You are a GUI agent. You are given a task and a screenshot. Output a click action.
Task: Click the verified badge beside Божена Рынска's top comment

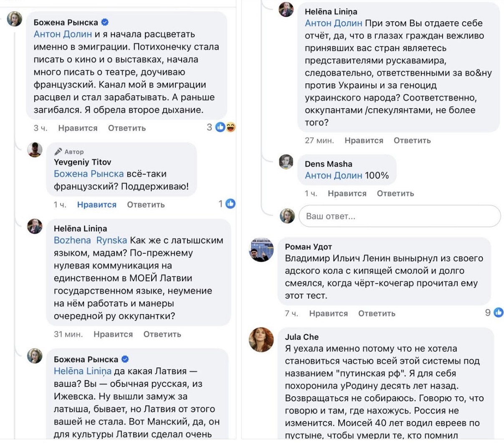pos(105,22)
